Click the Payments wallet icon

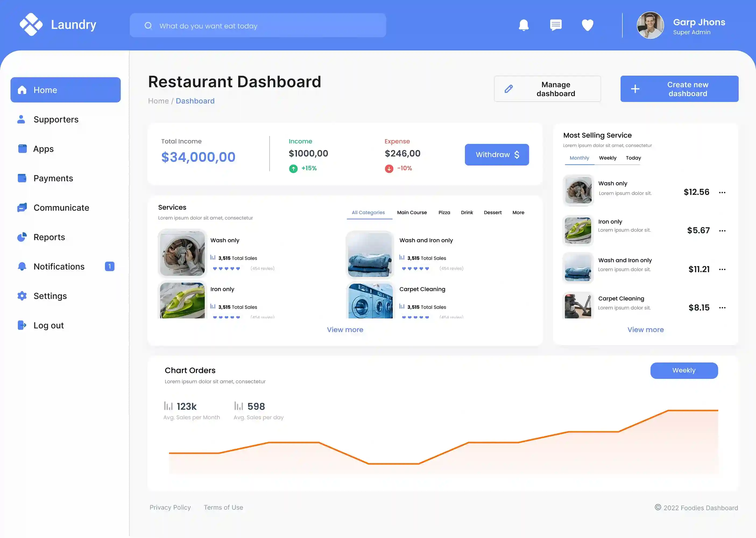tap(22, 178)
